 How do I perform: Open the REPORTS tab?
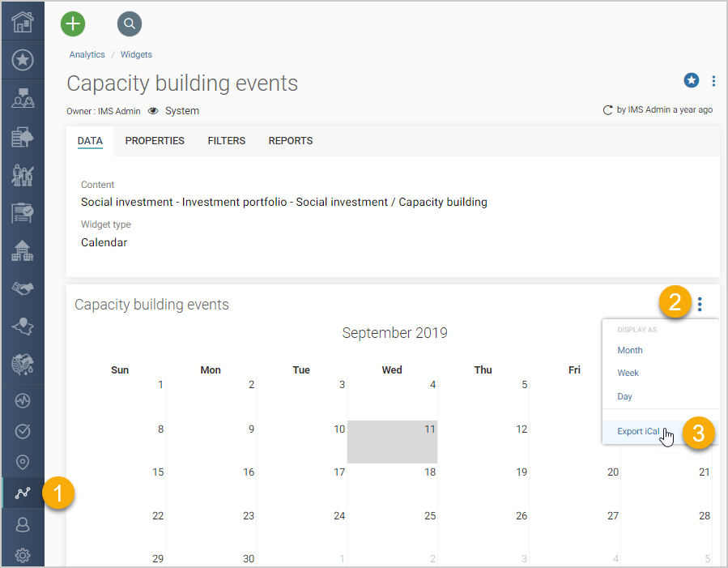point(291,141)
